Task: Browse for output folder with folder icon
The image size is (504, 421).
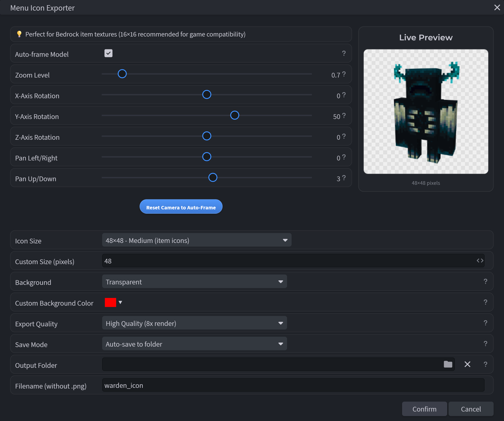Action: coord(448,364)
